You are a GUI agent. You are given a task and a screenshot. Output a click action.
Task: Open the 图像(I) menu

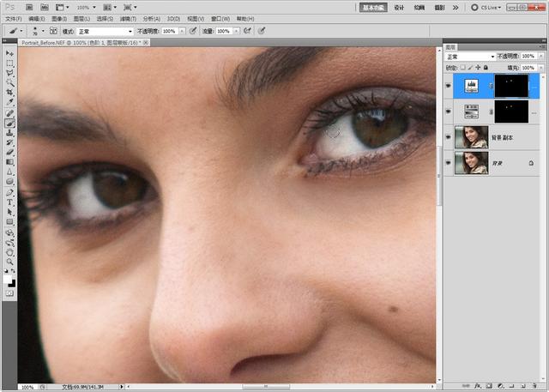[x=59, y=19]
